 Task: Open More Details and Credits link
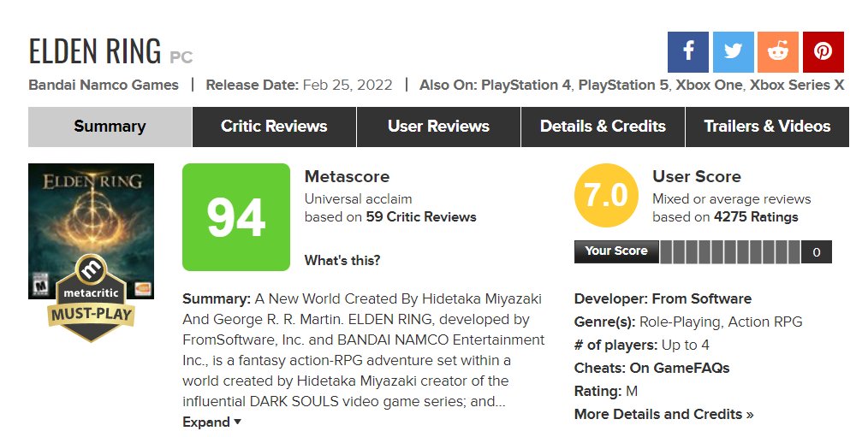(663, 414)
